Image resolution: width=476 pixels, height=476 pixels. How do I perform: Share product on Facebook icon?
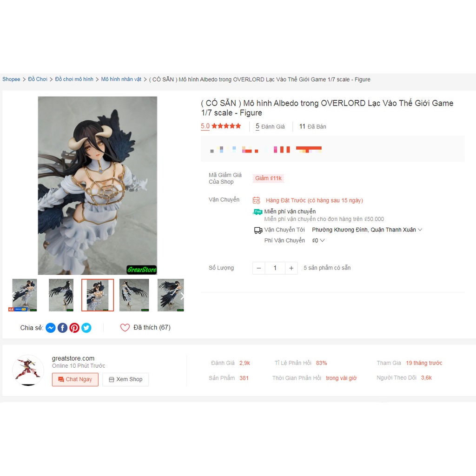(x=63, y=328)
